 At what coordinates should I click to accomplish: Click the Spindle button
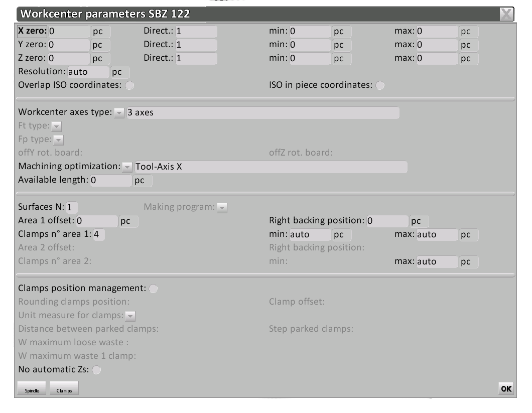(33, 389)
